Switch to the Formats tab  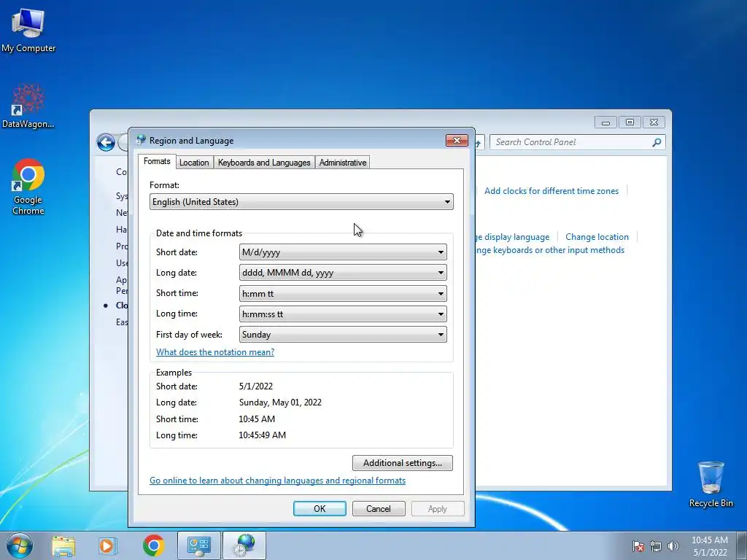click(157, 161)
